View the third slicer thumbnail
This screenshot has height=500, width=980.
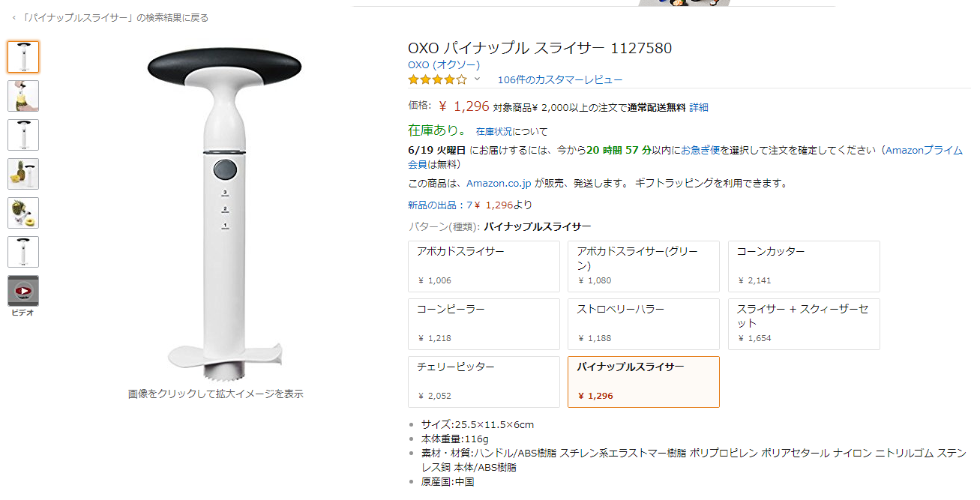point(23,135)
